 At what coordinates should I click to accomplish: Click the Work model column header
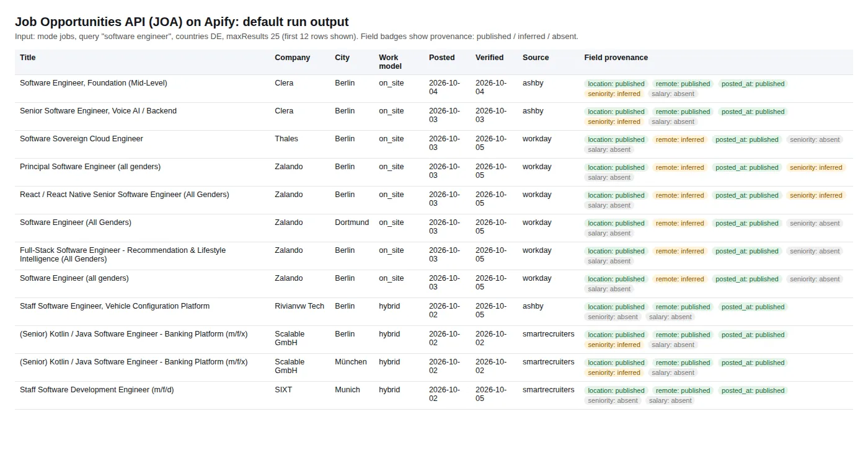391,62
